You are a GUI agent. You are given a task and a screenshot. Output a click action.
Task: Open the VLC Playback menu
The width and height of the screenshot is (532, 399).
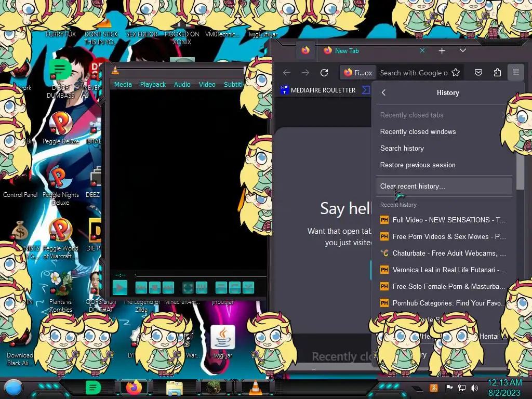pos(153,85)
